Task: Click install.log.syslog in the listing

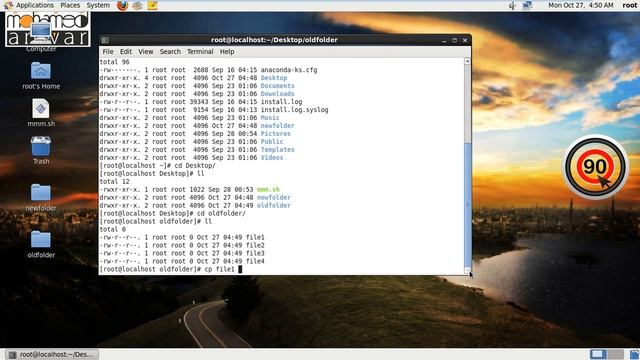Action: 294,110
